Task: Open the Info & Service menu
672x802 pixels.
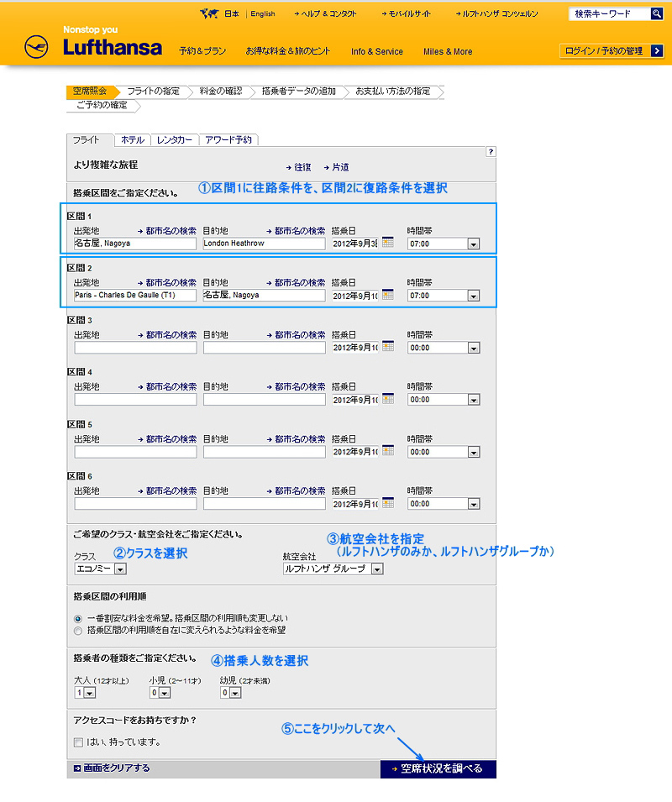Action: [x=377, y=52]
